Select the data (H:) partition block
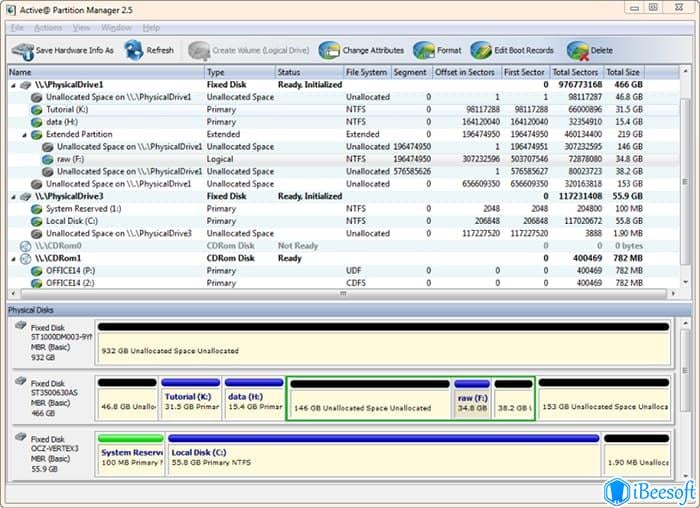Image resolution: width=700 pixels, height=508 pixels. click(254, 398)
